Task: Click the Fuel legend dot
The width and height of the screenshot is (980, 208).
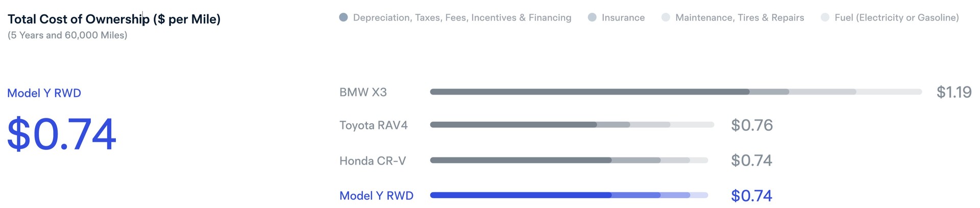Action: pos(825,17)
